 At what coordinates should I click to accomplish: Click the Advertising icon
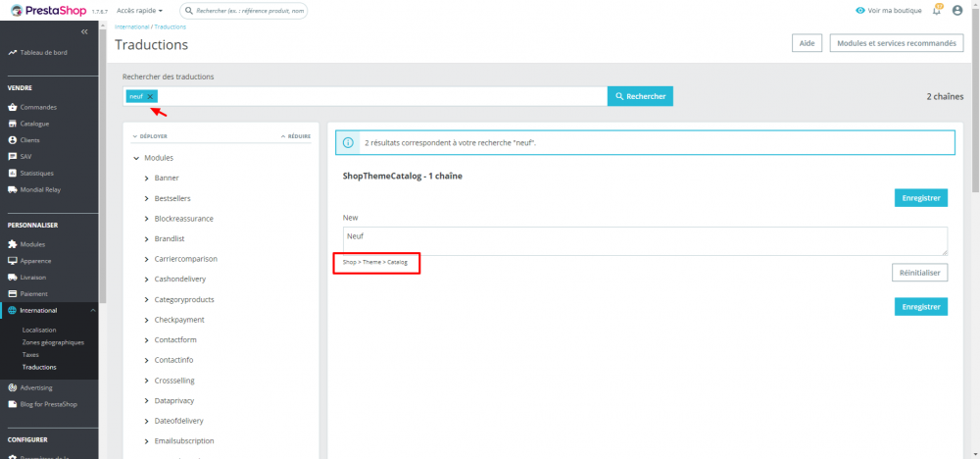pyautogui.click(x=13, y=387)
